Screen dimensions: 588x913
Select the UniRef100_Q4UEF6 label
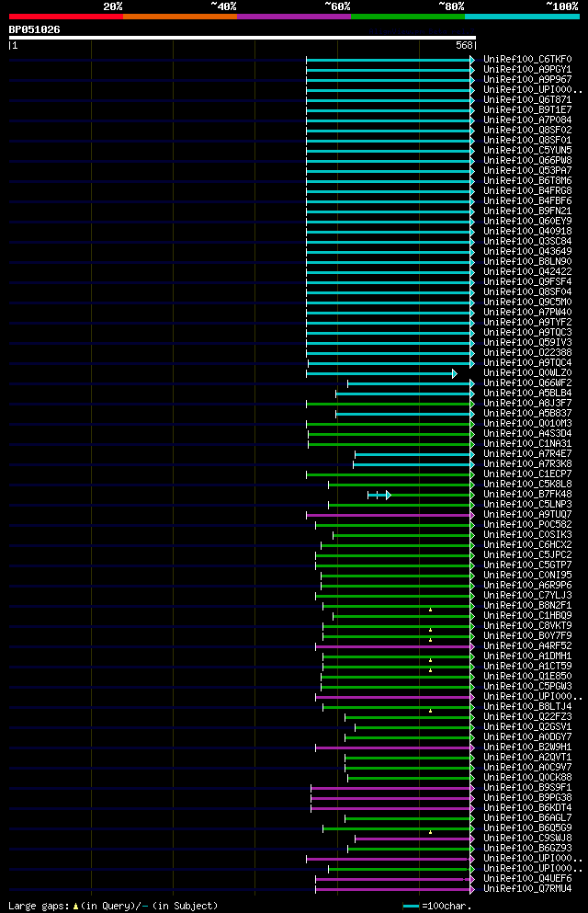tap(527, 878)
